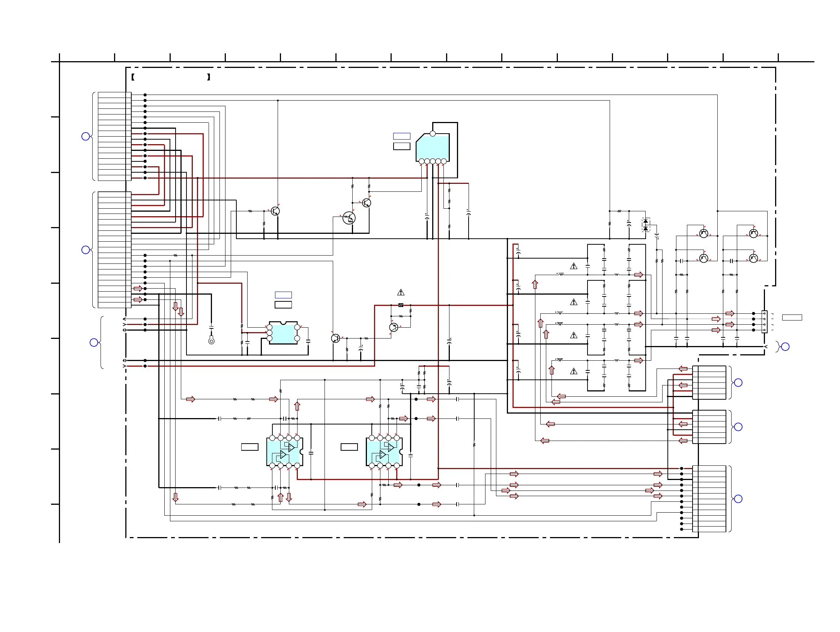
Task: Click the small cyan IC with semicircle notch
Action: tap(283, 333)
